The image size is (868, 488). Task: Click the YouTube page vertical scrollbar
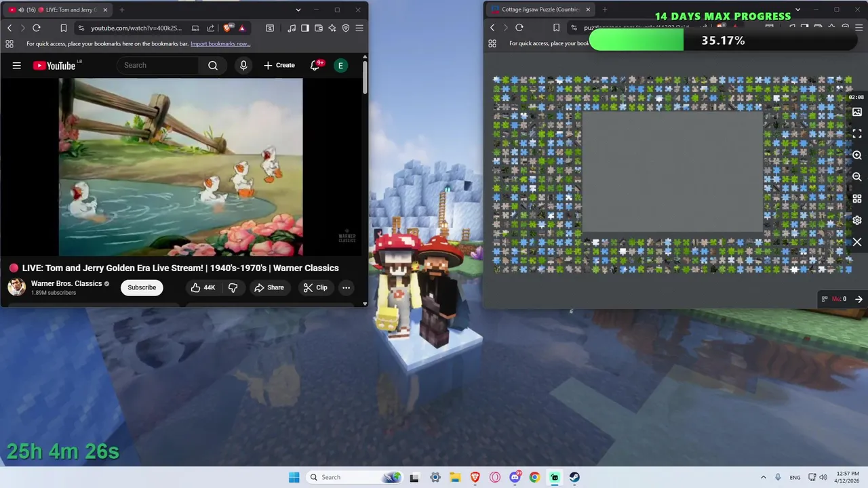(x=364, y=77)
